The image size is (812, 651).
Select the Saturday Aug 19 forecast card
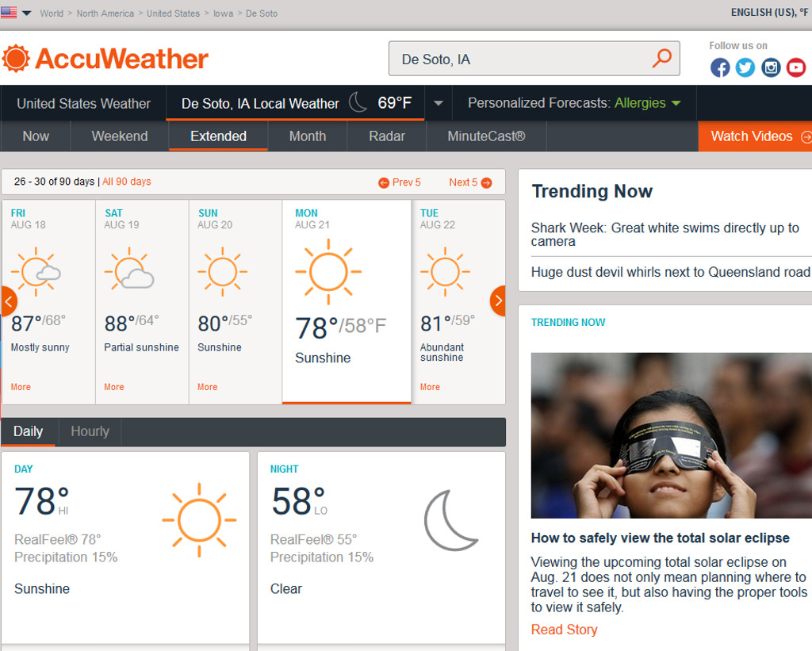(x=142, y=301)
